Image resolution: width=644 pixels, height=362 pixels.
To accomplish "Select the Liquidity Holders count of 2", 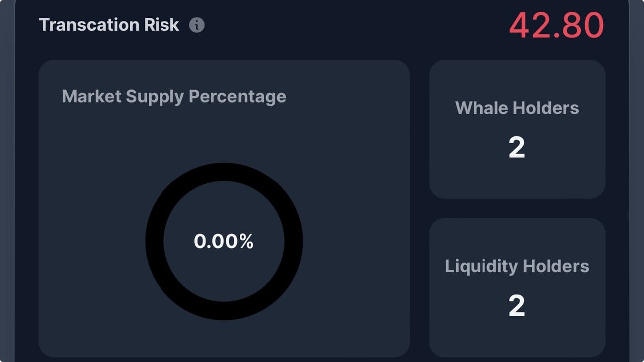I will 517,306.
